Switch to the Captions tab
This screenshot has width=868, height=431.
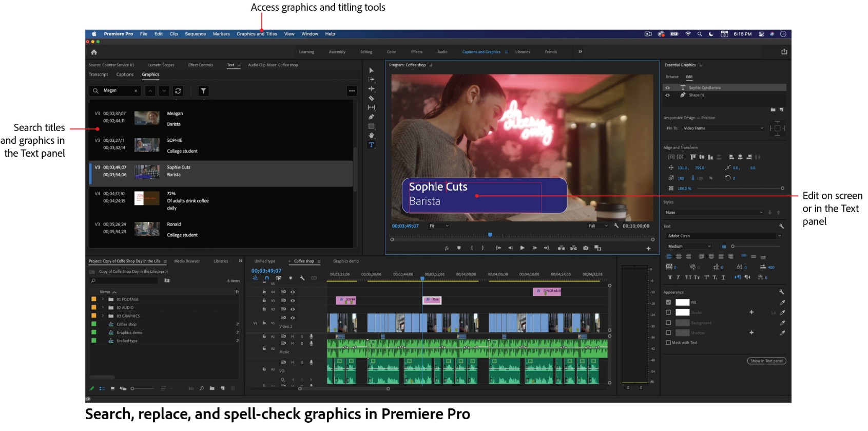125,75
